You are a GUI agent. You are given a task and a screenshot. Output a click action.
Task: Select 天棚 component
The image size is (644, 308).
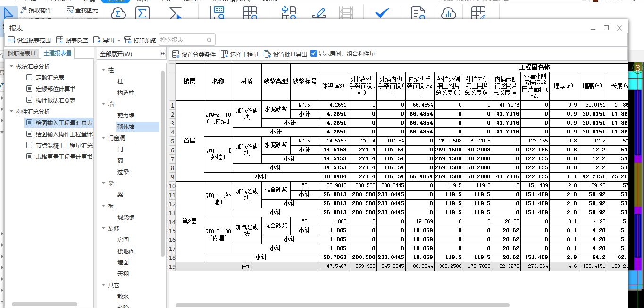pos(123,274)
